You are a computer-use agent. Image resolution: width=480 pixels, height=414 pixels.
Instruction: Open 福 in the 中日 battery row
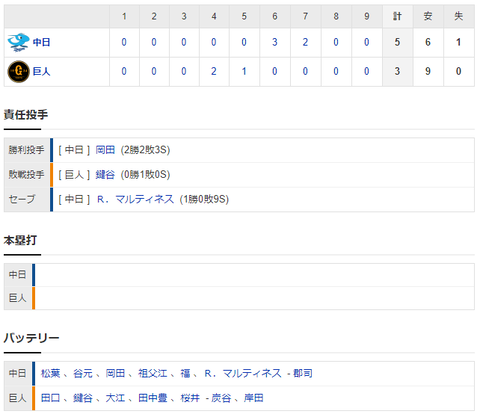click(x=185, y=373)
